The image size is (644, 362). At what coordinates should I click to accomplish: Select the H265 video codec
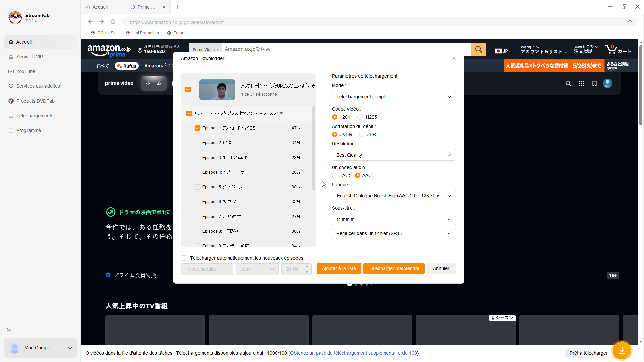pos(360,117)
